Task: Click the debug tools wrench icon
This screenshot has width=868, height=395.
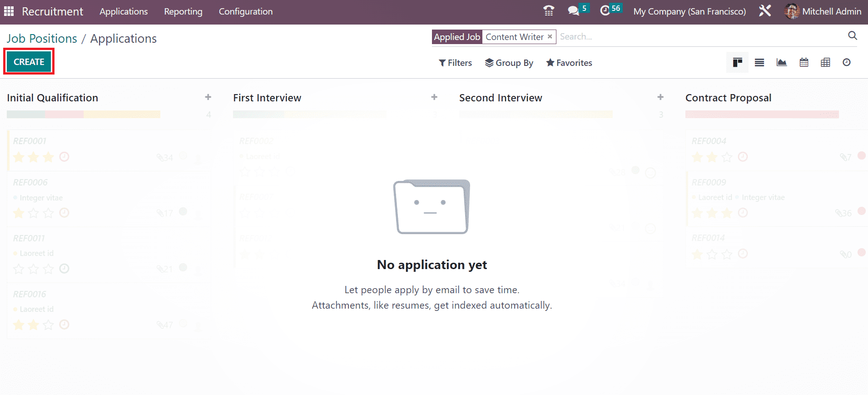Action: click(765, 11)
